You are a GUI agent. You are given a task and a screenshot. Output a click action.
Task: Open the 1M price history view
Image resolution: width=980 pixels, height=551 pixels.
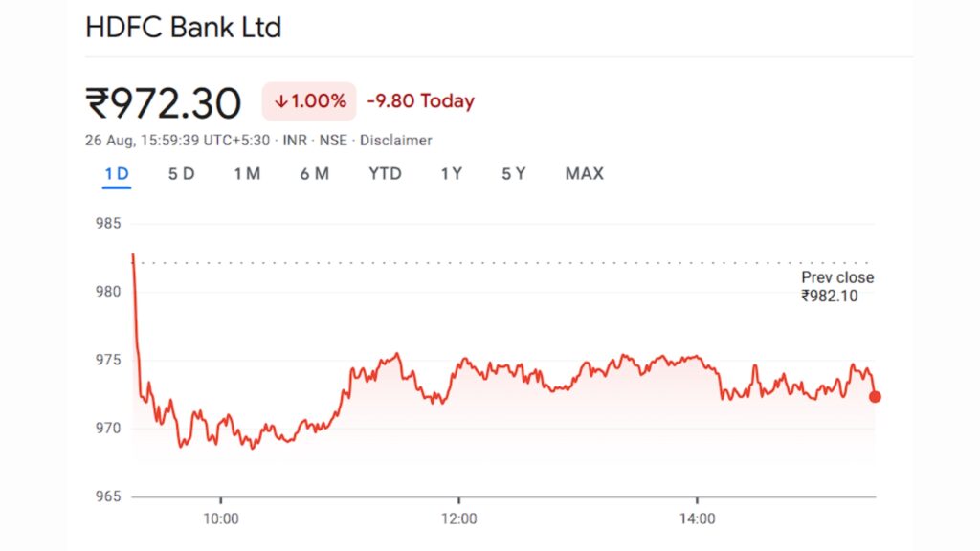point(247,174)
